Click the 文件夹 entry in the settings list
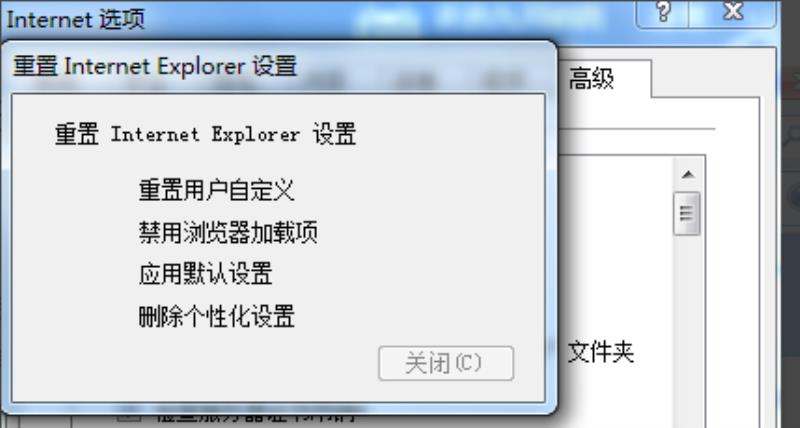 point(601,352)
